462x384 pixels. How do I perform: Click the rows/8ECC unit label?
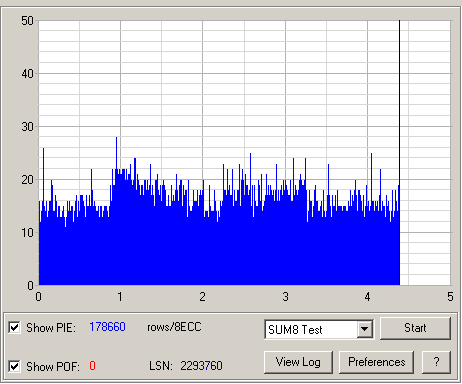[x=174, y=327]
